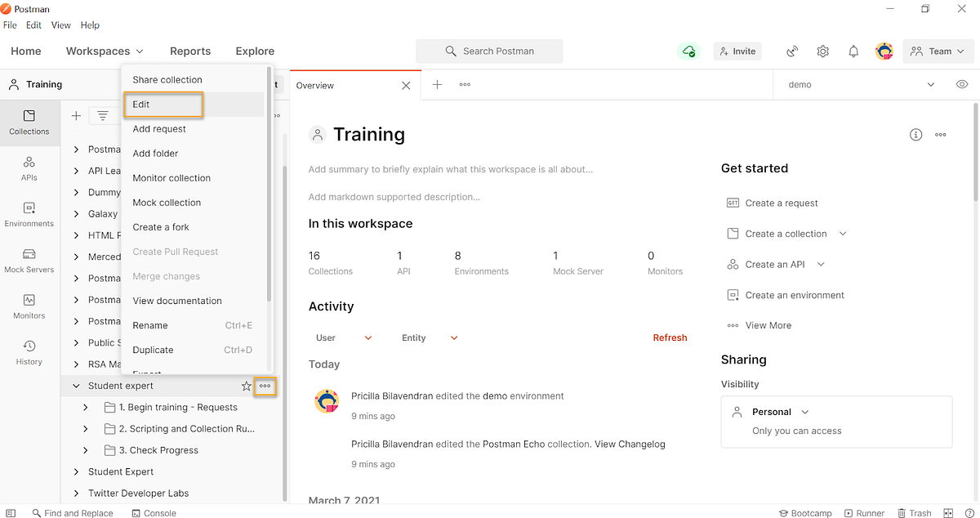
Task: Click View Changelog link
Action: [630, 444]
